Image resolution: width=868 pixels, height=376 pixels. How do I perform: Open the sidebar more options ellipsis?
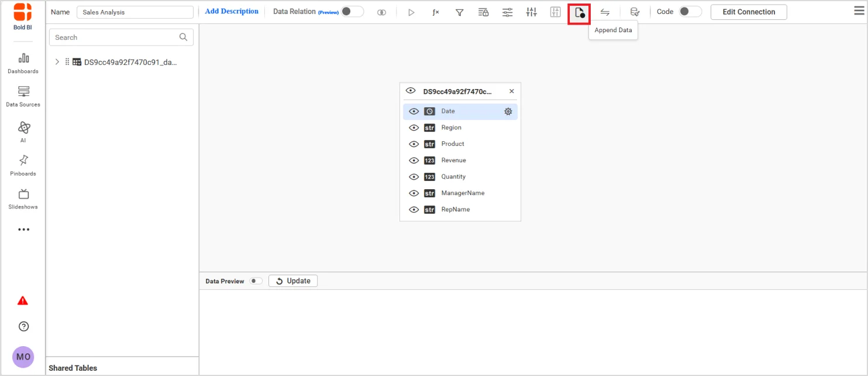pos(23,230)
